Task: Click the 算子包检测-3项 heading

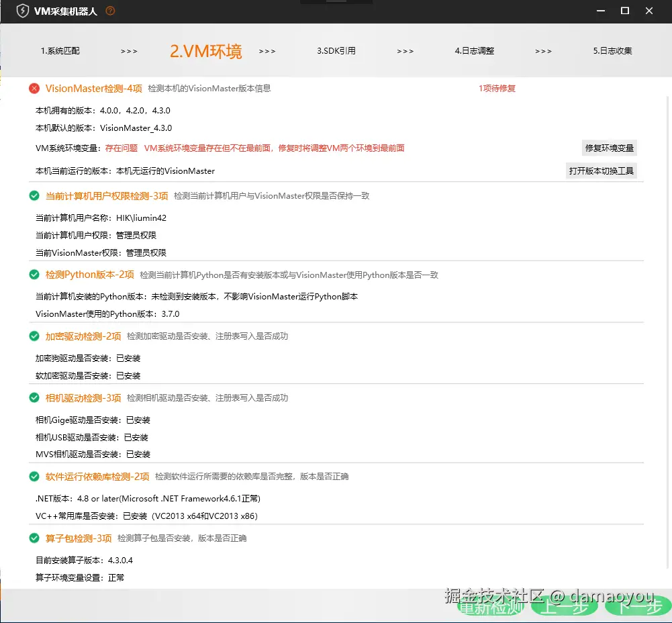Action: point(79,538)
